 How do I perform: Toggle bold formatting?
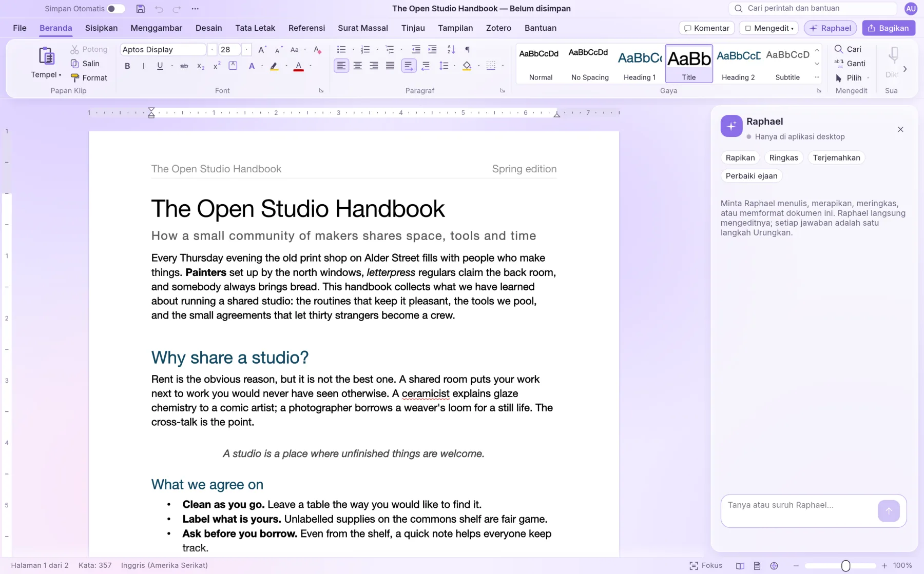127,66
